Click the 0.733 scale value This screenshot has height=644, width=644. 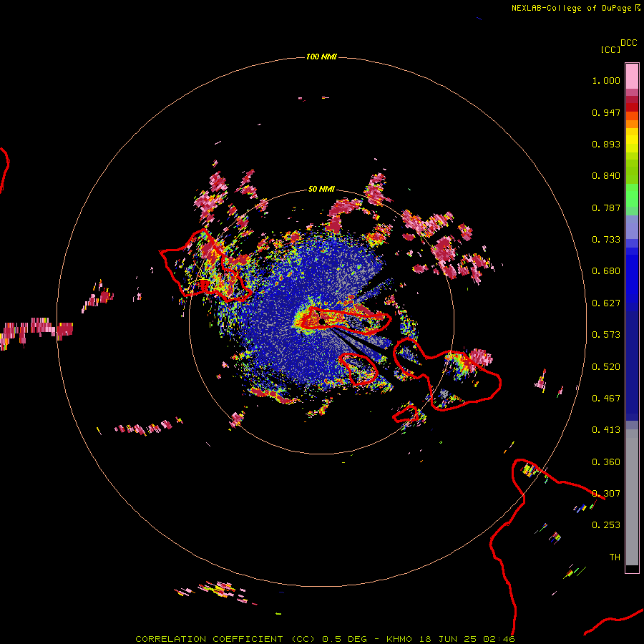pos(606,240)
